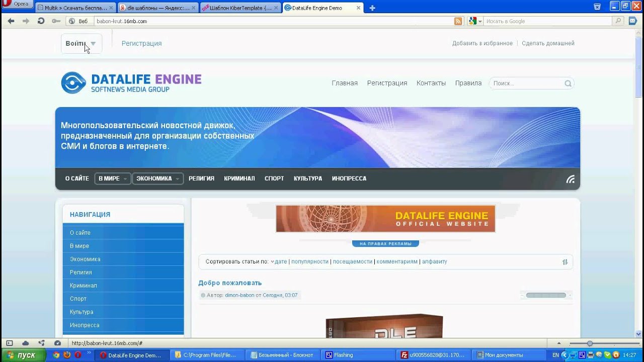This screenshot has width=644, height=362.
Task: Click the RSS feed icon in address bar
Action: 458,21
